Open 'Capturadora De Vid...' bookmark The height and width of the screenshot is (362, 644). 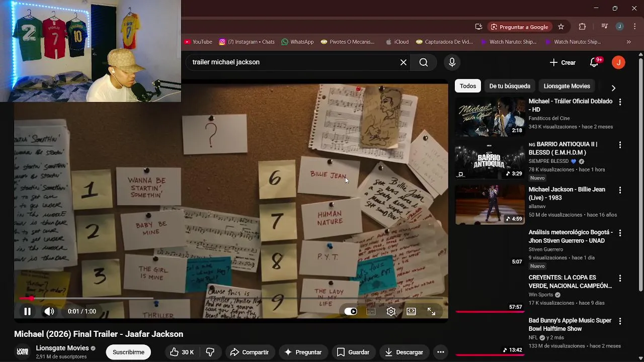(x=444, y=42)
